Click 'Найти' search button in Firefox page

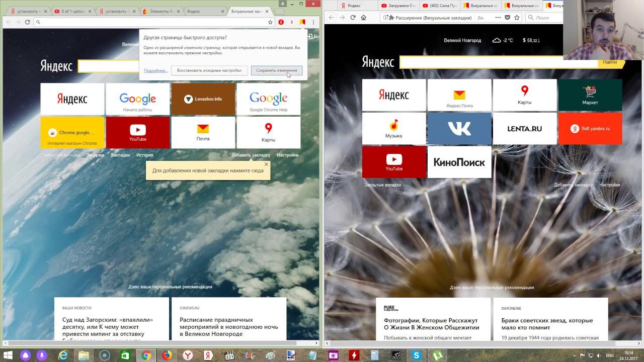pyautogui.click(x=611, y=62)
